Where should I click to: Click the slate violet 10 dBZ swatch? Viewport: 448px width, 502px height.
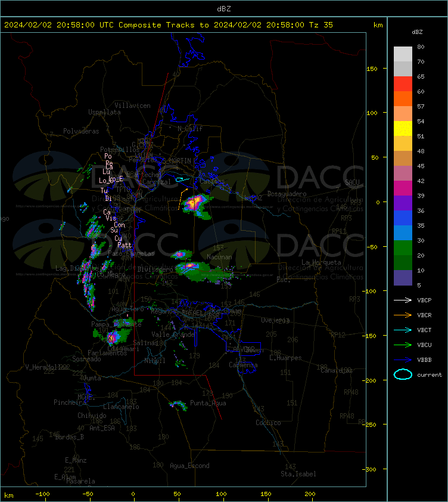pyautogui.click(x=403, y=278)
